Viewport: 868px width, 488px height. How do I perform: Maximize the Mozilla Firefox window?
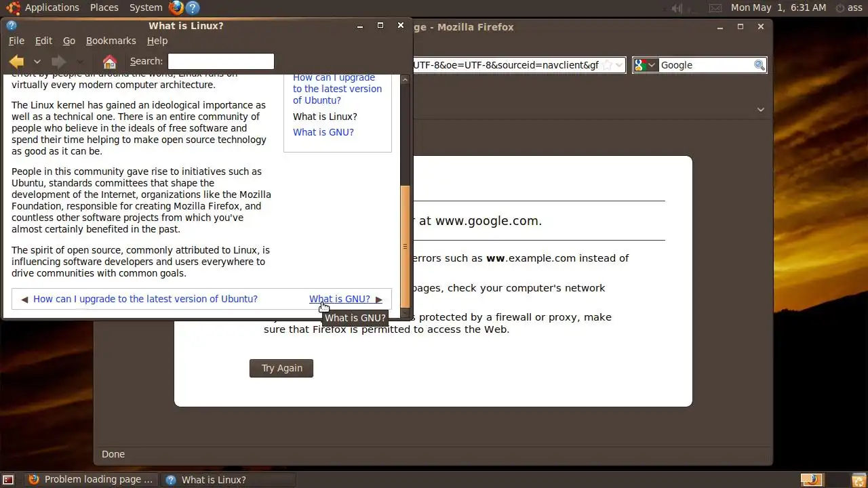click(x=741, y=26)
